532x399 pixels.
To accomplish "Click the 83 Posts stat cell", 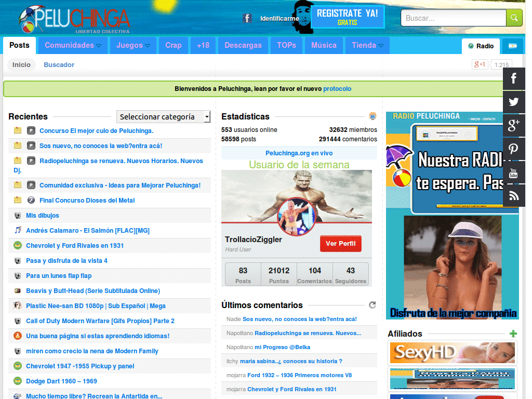I will 243,275.
